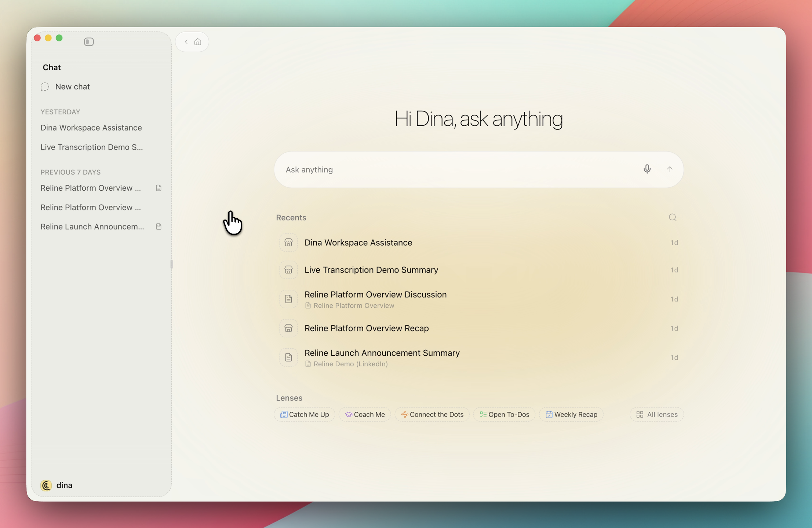The image size is (812, 528).
Task: Click the send arrow button
Action: [670, 169]
